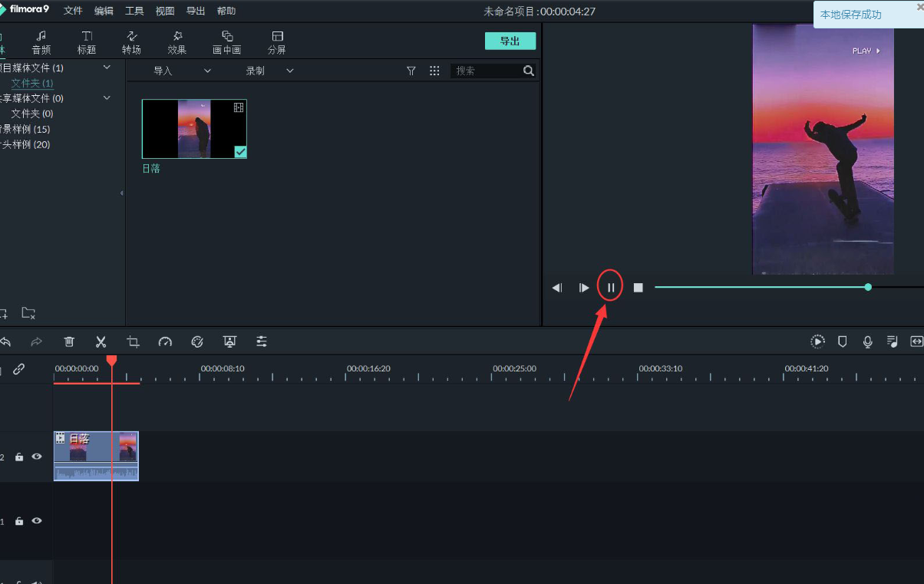The image size is (924, 584).
Task: Collapse the 我的媒体文件 folder tree
Action: tap(107, 68)
